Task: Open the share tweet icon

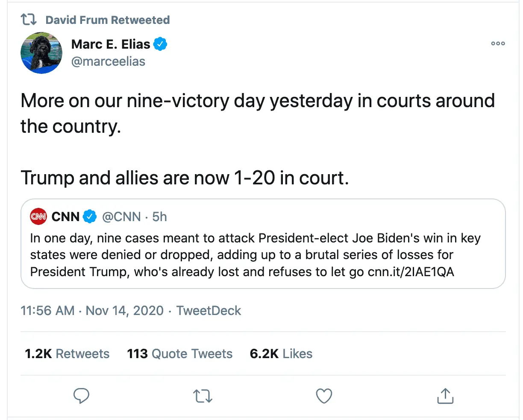Action: pyautogui.click(x=445, y=396)
